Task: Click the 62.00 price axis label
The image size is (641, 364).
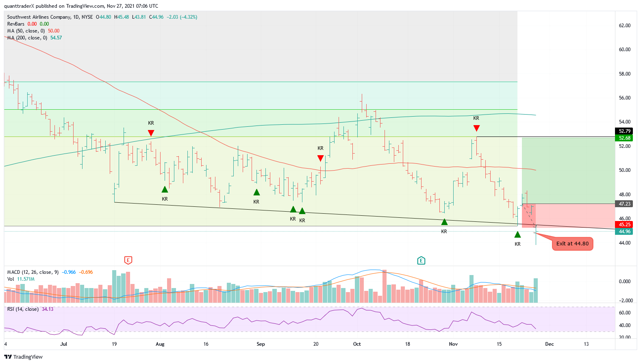Action: click(x=625, y=26)
